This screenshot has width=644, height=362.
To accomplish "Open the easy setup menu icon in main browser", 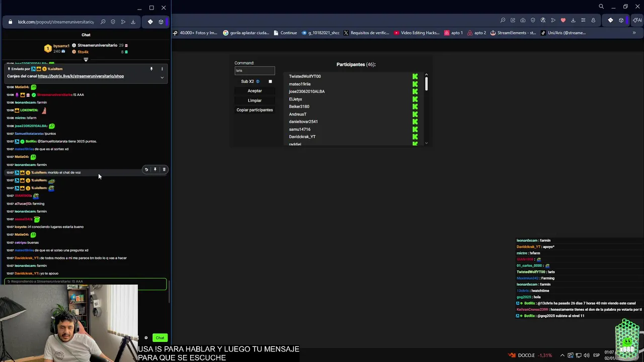I will click(583, 20).
